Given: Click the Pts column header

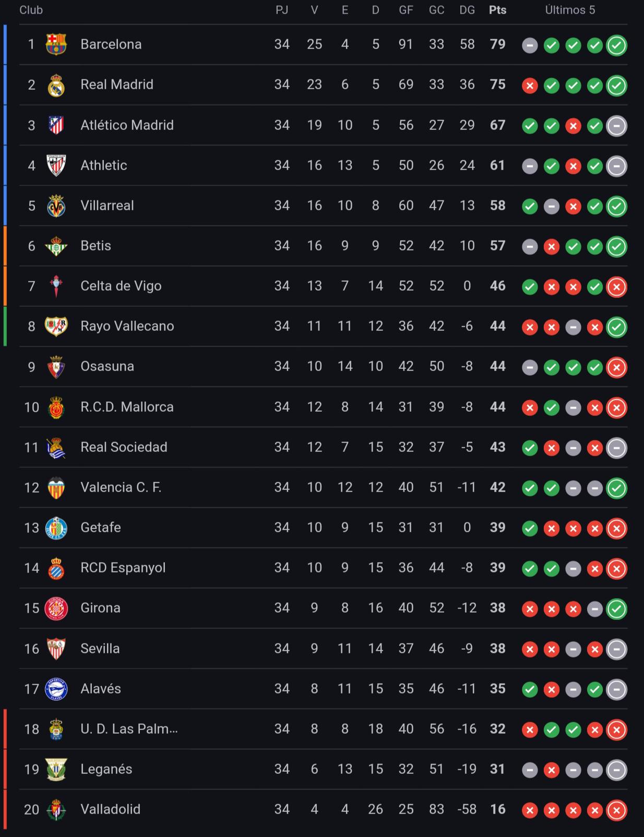Looking at the screenshot, I should point(497,10).
